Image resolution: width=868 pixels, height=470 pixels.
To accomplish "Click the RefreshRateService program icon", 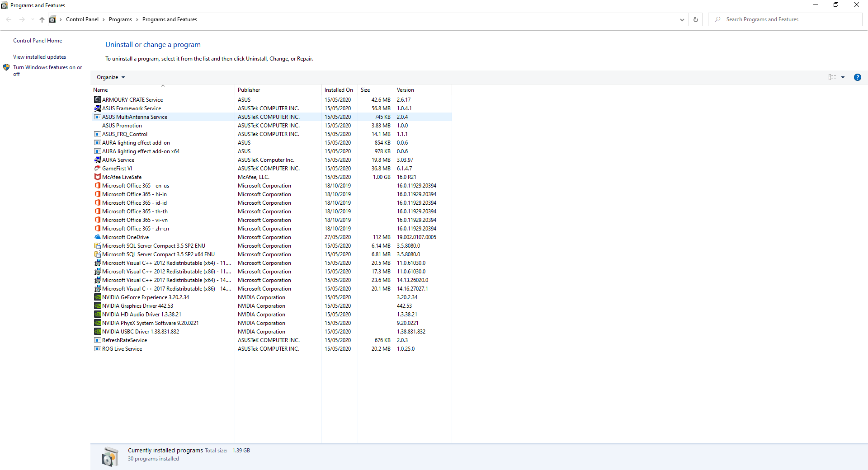I will coord(97,340).
